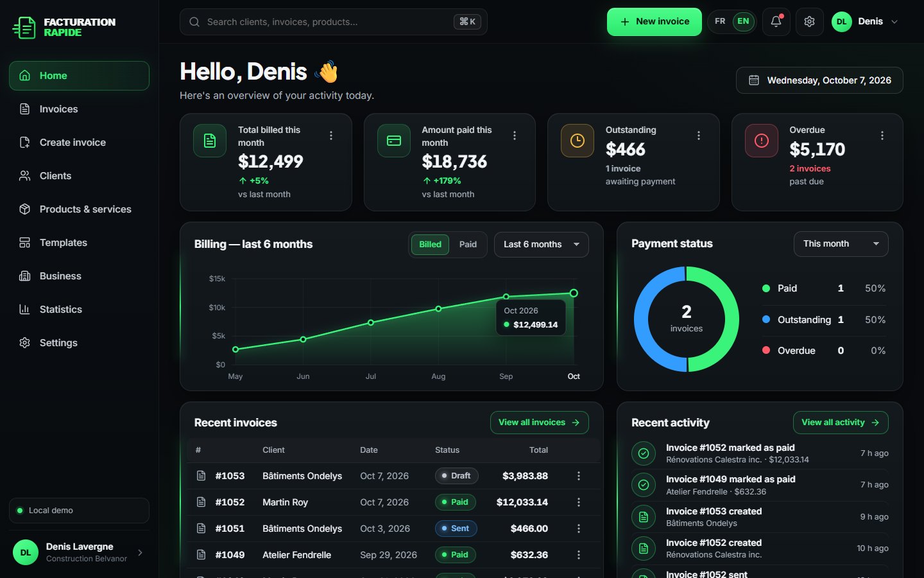Open the Last 6 months dropdown
924x578 pixels.
[542, 245]
